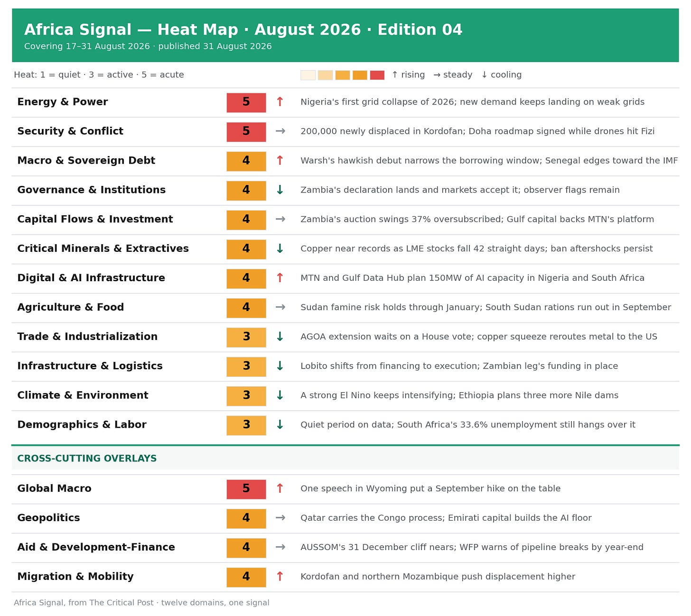
Task: Click the palest heat 1 legend swatch
Action: pos(308,75)
